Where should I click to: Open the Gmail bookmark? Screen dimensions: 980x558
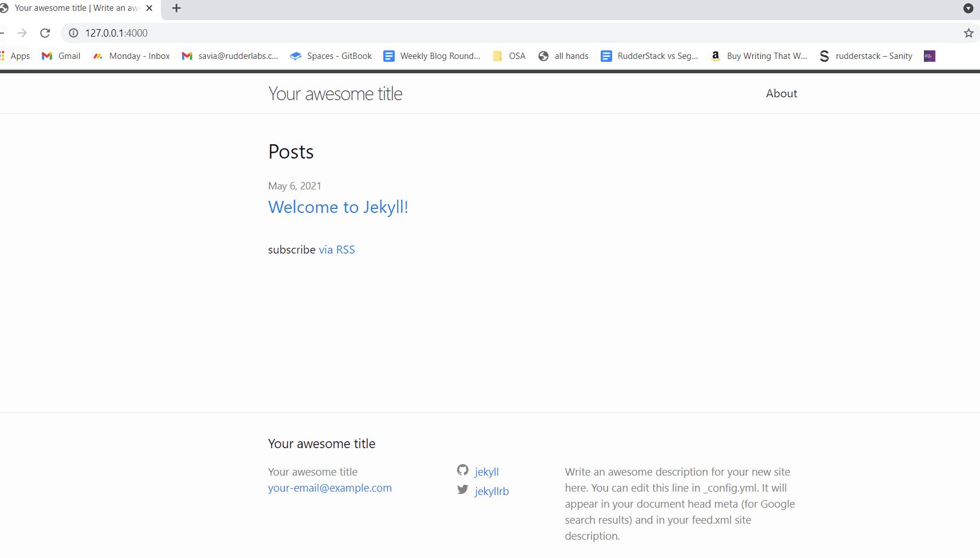point(61,56)
